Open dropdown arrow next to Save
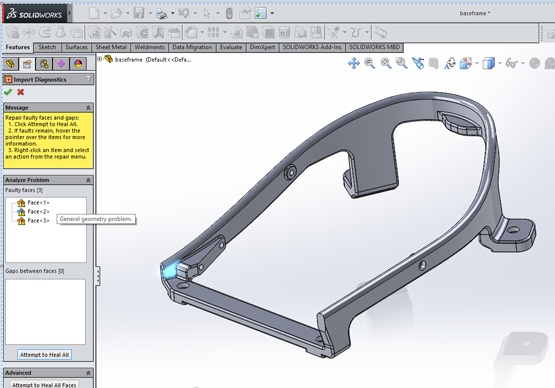Image resolution: width=555 pixels, height=388 pixels. click(150, 13)
